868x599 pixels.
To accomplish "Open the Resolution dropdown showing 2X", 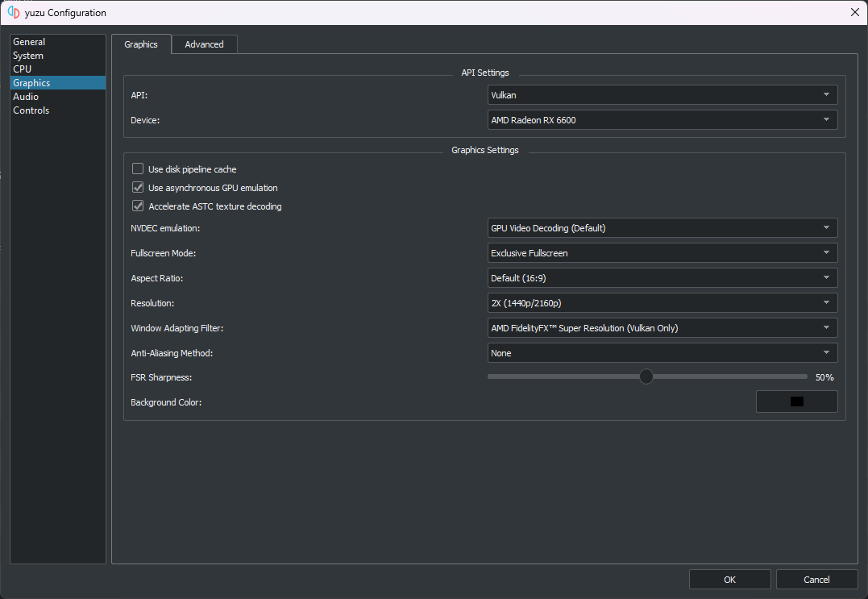I will click(662, 303).
